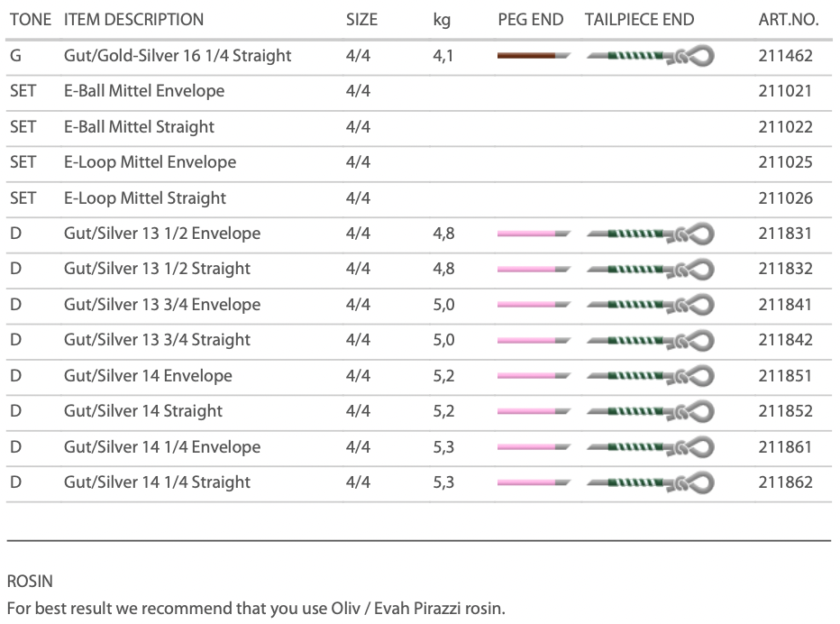Click the tailpiece end icon for 211862
The height and width of the screenshot is (624, 840).
click(x=650, y=482)
